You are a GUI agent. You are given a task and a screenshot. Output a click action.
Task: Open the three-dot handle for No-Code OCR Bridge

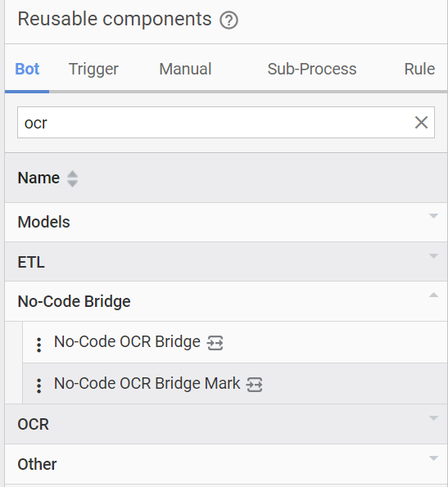tap(38, 345)
